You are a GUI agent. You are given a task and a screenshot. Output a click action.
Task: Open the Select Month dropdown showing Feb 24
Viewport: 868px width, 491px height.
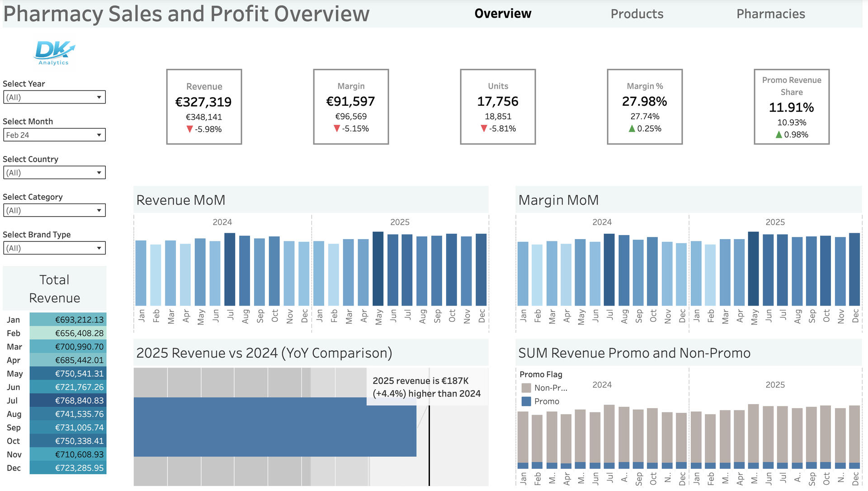pos(54,134)
